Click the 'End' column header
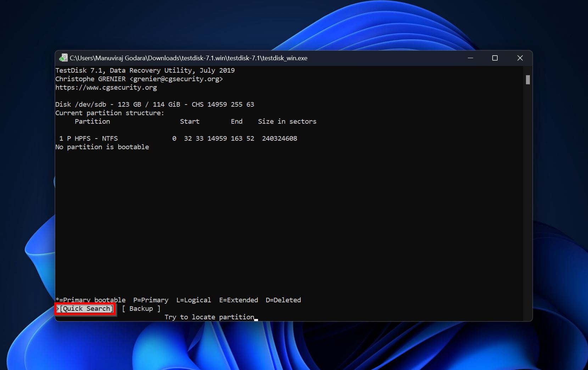Viewport: 588px width, 370px height. click(237, 122)
